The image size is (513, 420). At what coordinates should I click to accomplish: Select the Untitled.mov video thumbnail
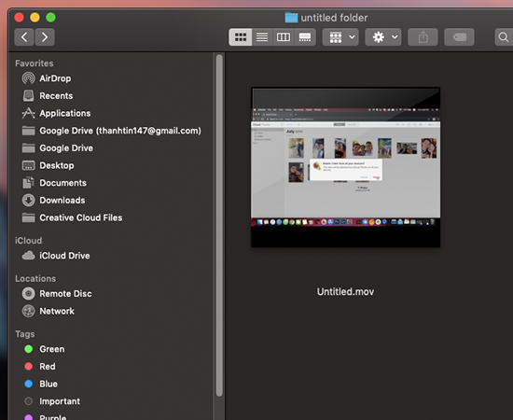345,167
